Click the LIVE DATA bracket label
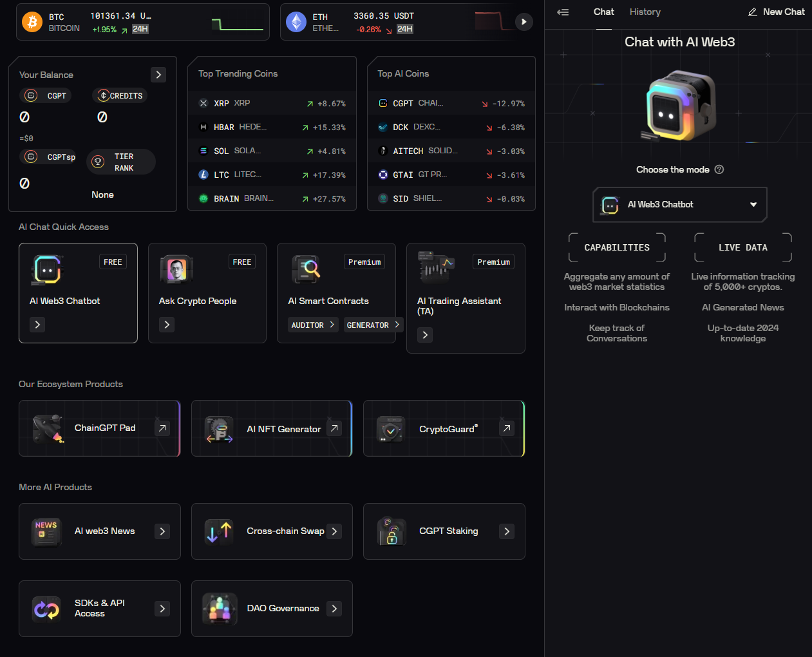The height and width of the screenshot is (657, 812). (x=743, y=247)
